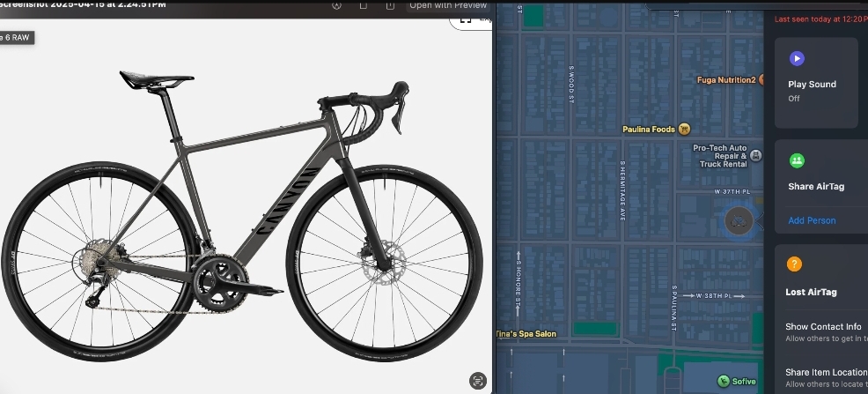The width and height of the screenshot is (868, 394).
Task: Click the Share icon in Quick Look toolbar
Action: point(390,5)
